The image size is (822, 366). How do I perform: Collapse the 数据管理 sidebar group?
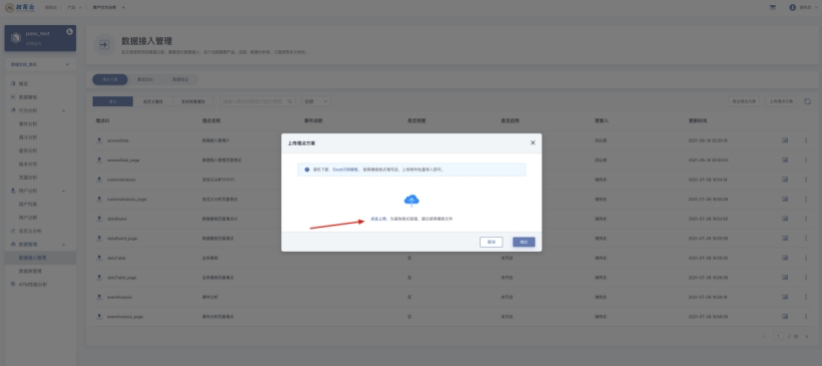point(64,244)
